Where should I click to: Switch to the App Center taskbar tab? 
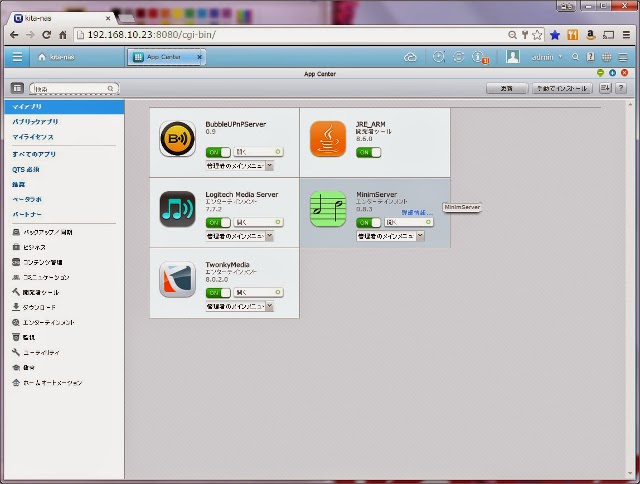[x=163, y=57]
